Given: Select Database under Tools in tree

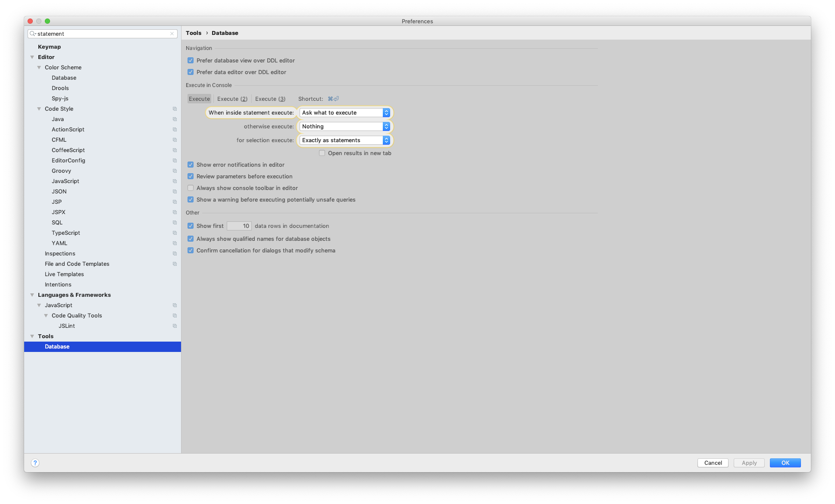Looking at the screenshot, I should coord(103,347).
